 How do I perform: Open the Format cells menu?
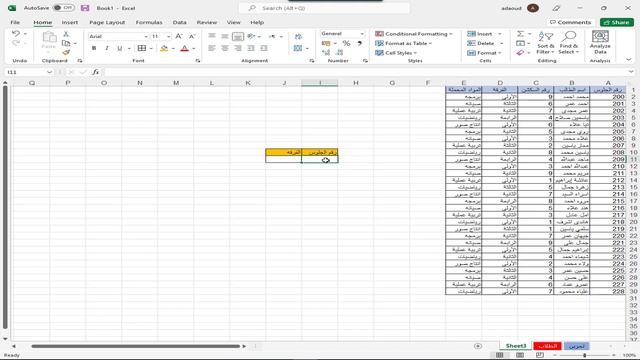484,53
